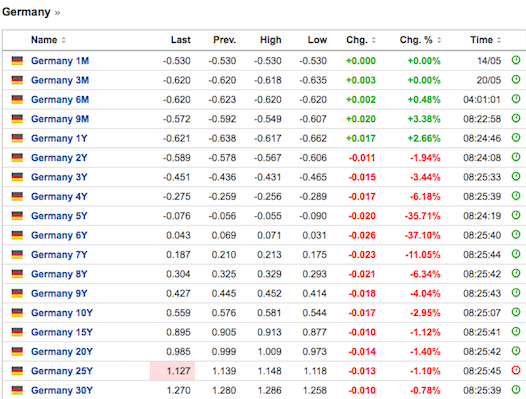Image resolution: width=526 pixels, height=399 pixels.
Task: Click the -0.026 change for Germany 6Y
Action: pos(362,235)
